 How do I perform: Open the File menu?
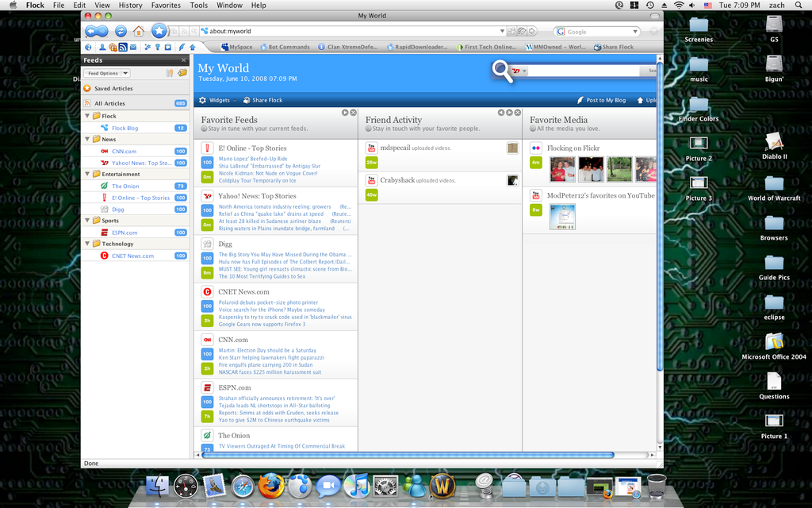(59, 6)
